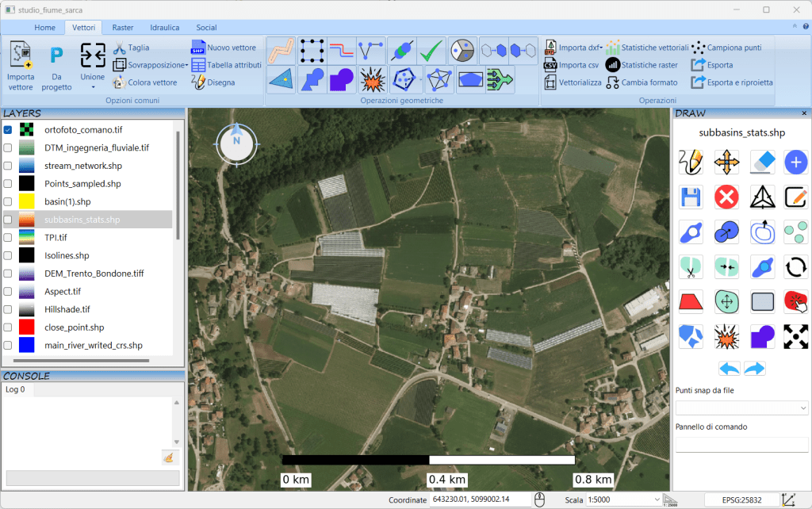Switch to the Idraulica tab
This screenshot has height=509, width=812.
pos(165,28)
